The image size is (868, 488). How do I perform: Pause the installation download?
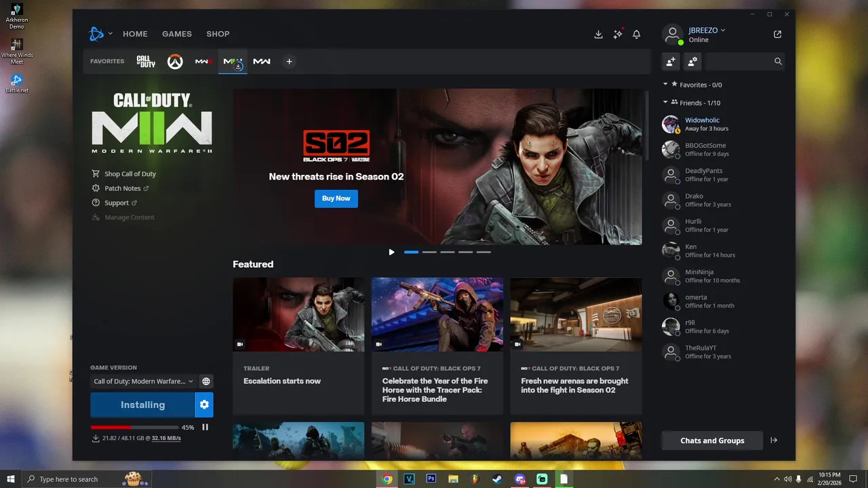point(205,427)
